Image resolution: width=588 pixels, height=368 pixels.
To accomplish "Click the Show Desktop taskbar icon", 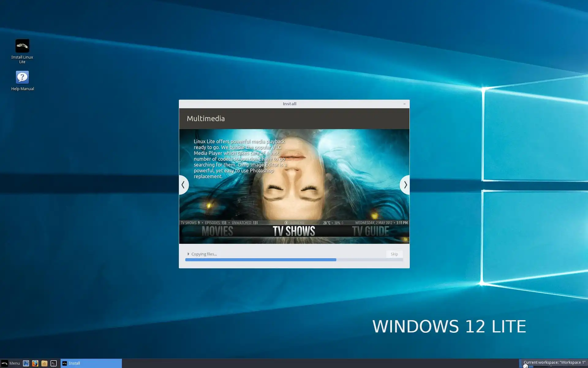I will click(26, 363).
